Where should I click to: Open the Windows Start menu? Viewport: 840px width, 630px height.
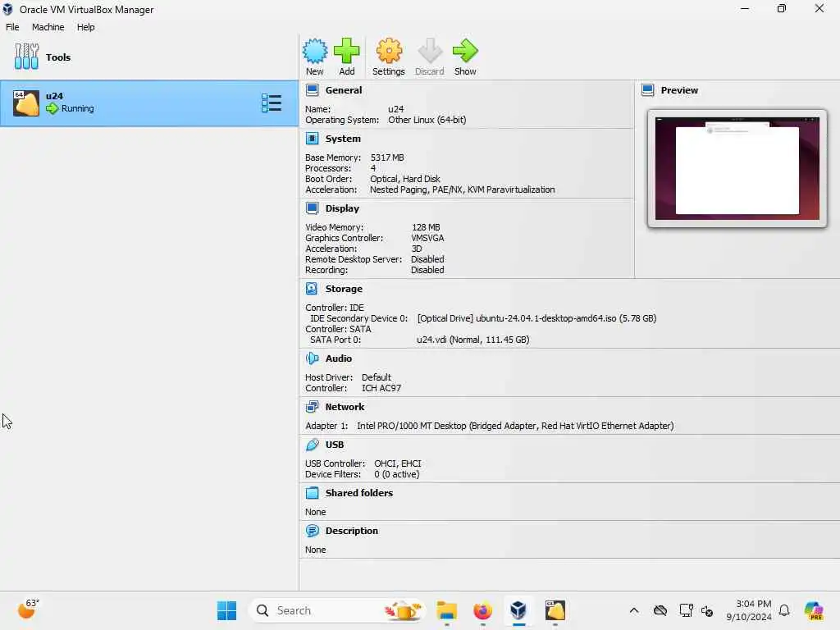(226, 610)
